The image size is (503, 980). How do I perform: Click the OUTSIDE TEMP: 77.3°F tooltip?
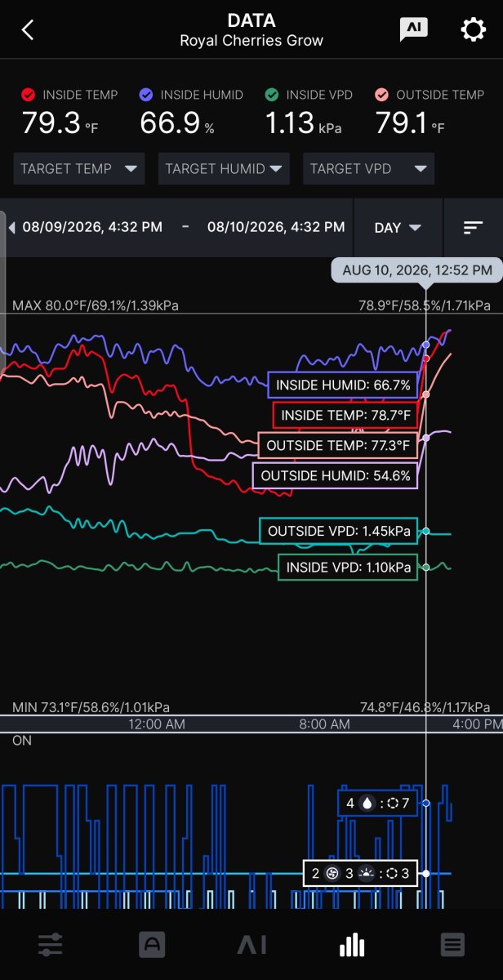coord(338,446)
